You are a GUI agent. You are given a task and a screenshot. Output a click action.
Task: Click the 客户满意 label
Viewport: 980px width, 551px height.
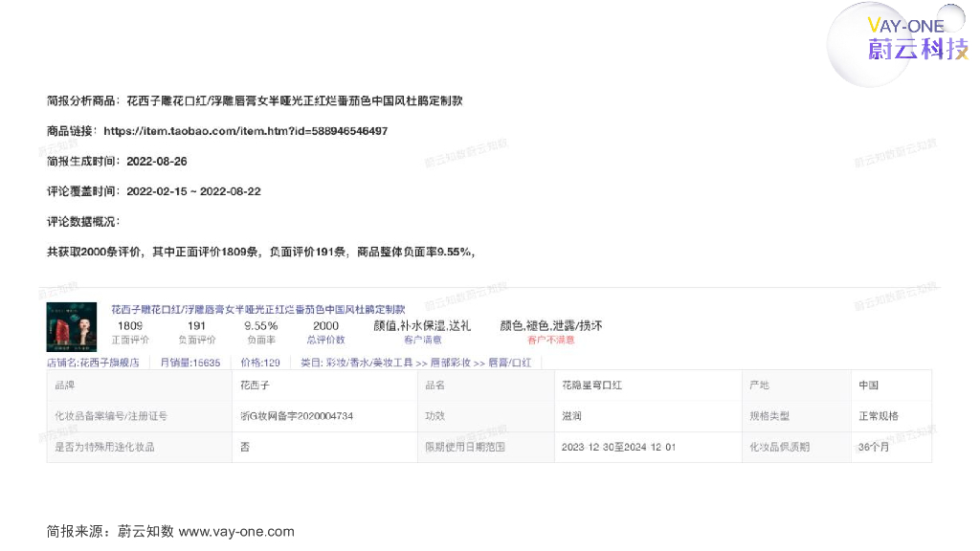click(422, 340)
